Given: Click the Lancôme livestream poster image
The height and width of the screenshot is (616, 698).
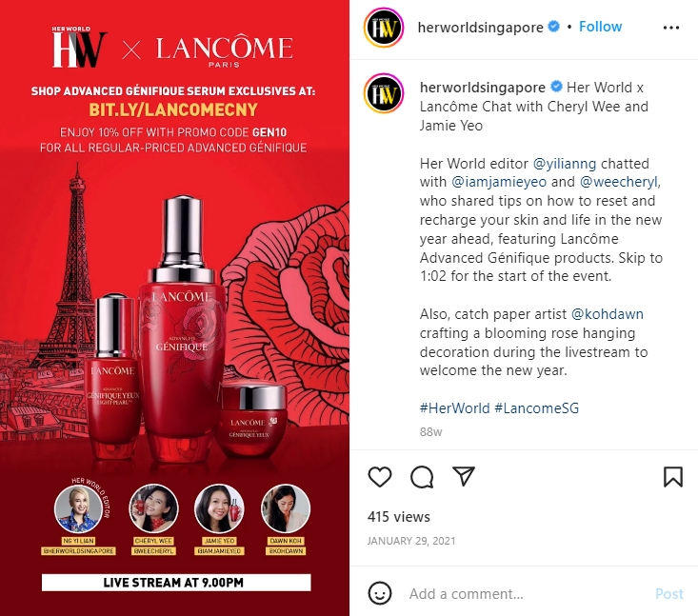Looking at the screenshot, I should click(x=174, y=308).
